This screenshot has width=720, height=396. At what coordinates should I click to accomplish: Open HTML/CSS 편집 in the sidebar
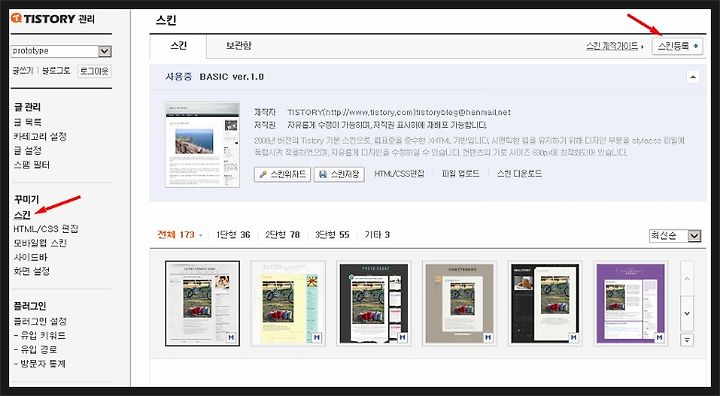click(46, 229)
